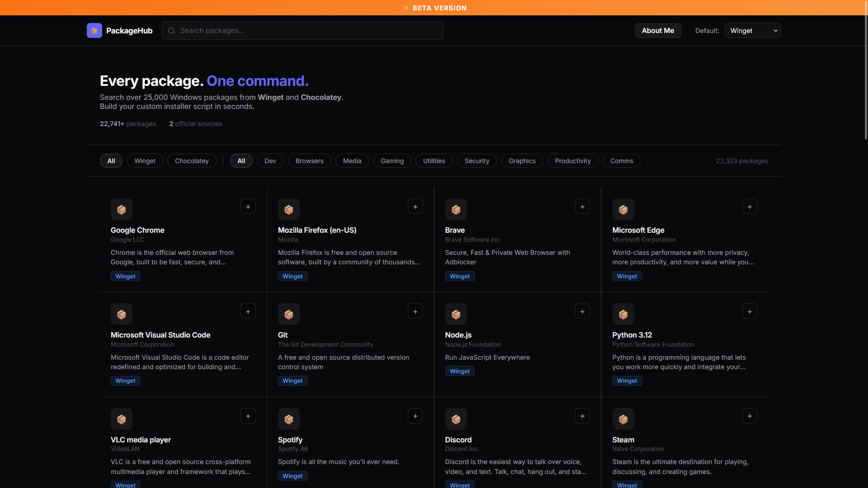Screen dimensions: 868x488
Task: Click the '22,741+ packages' stat text
Action: pos(128,124)
